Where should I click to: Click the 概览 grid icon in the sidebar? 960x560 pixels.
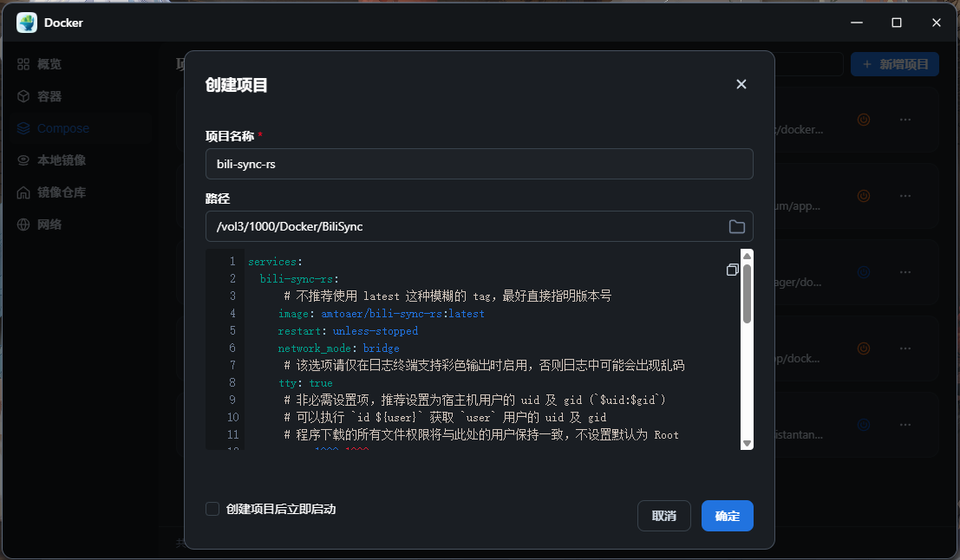(x=23, y=64)
